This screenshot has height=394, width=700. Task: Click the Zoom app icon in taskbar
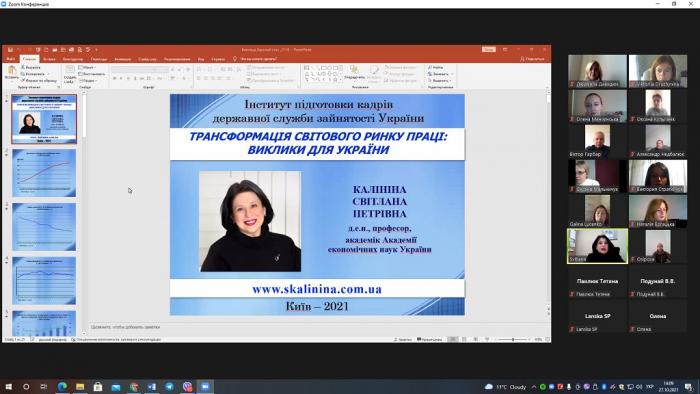[205, 386]
